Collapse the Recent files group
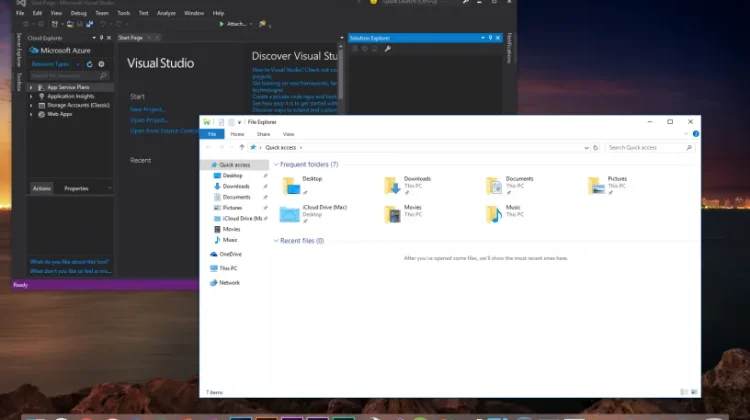The height and width of the screenshot is (420, 750). pyautogui.click(x=276, y=241)
